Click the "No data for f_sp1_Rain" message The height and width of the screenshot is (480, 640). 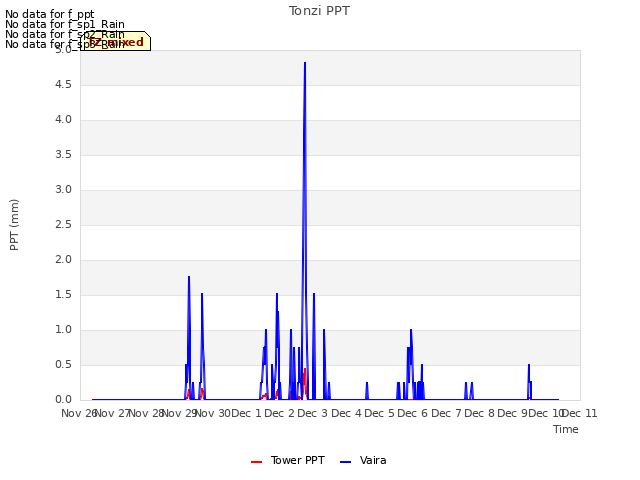click(65, 24)
